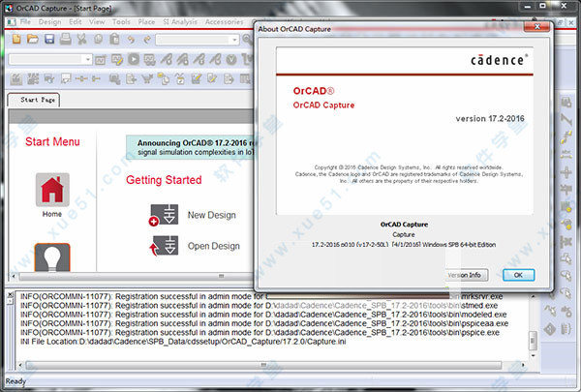The image size is (581, 392).
Task: Click the Place Net Alias abc icon
Action: click(x=566, y=155)
